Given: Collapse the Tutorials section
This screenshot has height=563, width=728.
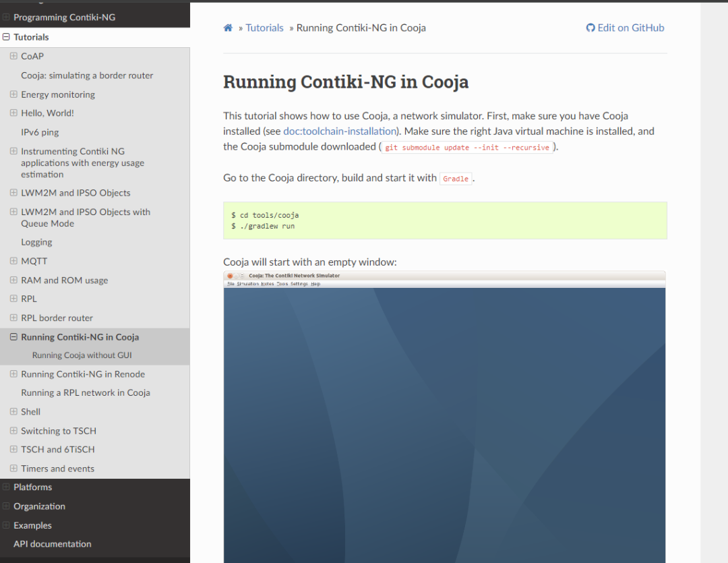Looking at the screenshot, I should [x=6, y=36].
